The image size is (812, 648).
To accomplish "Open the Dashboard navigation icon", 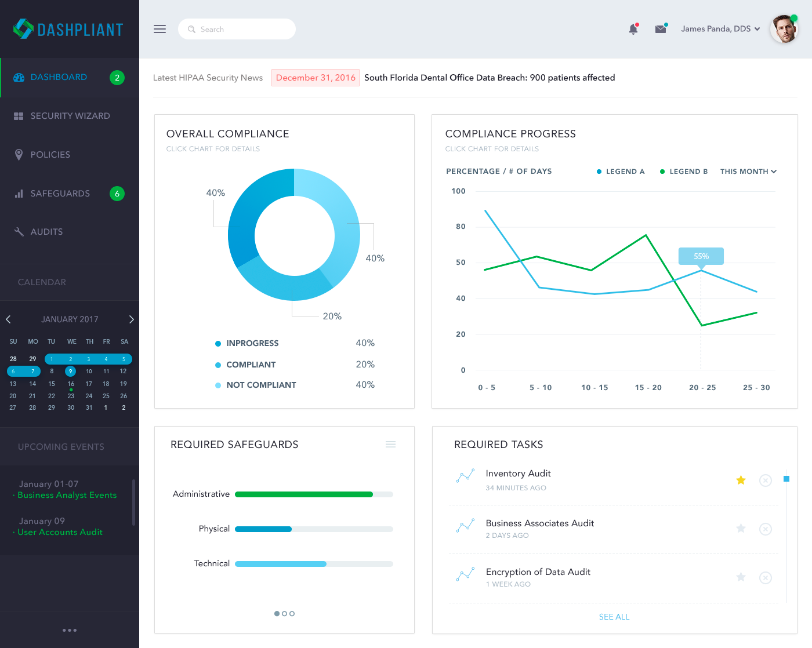I will [19, 77].
